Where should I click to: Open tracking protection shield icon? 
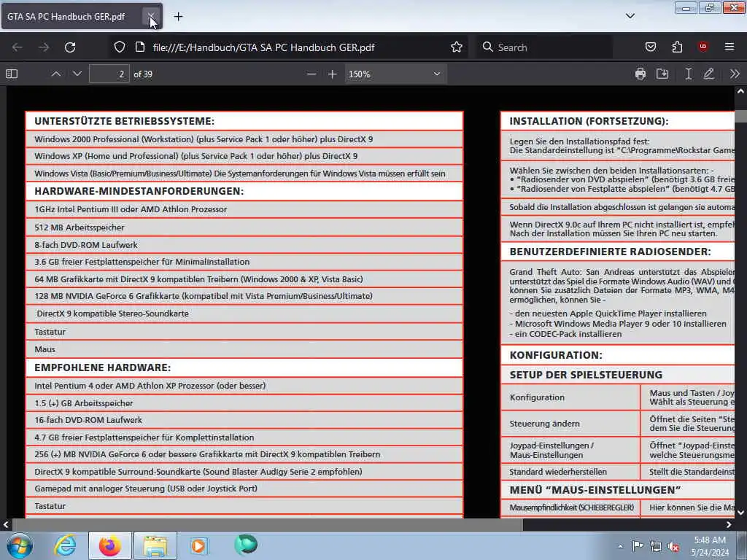click(x=120, y=47)
